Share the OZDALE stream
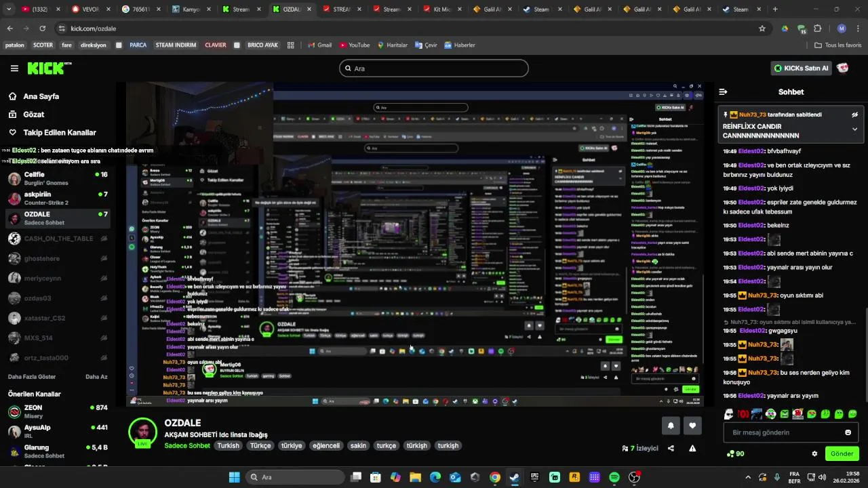Viewport: 868px width, 488px height. click(671, 448)
